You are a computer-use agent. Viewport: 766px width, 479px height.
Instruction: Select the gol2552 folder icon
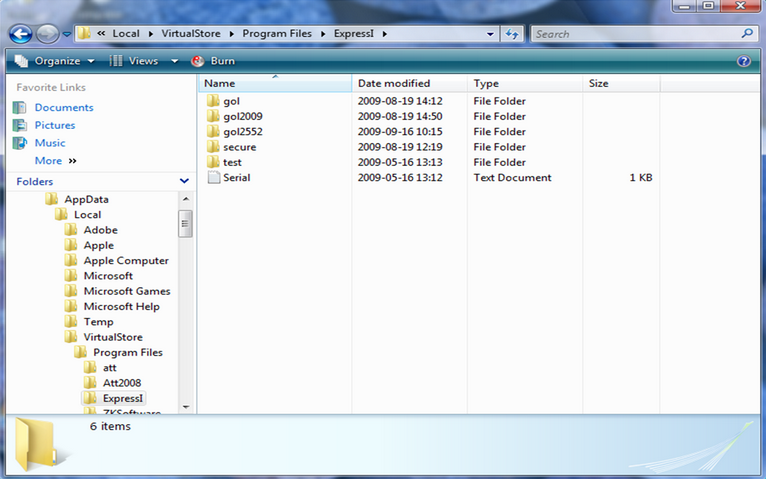pyautogui.click(x=213, y=131)
